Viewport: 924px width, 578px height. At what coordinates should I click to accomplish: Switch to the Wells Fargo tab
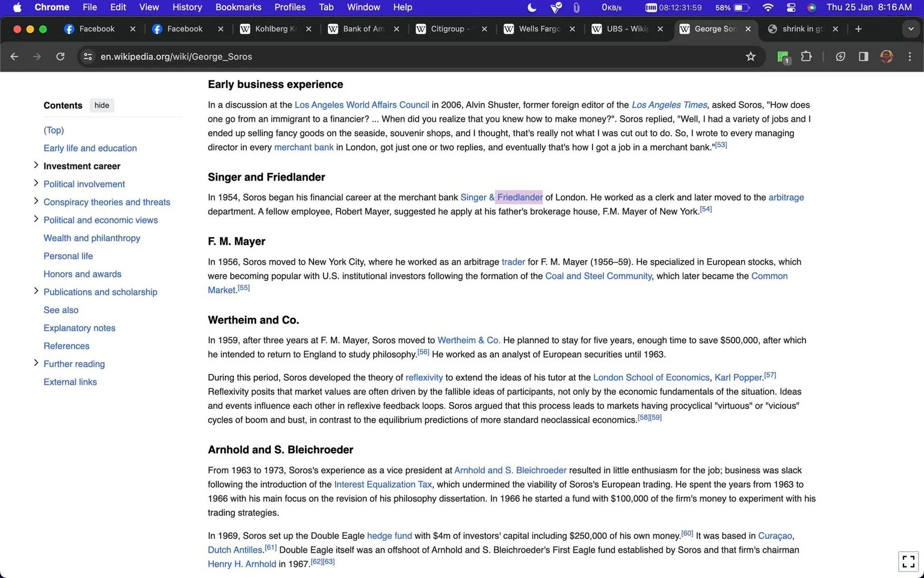(x=539, y=29)
